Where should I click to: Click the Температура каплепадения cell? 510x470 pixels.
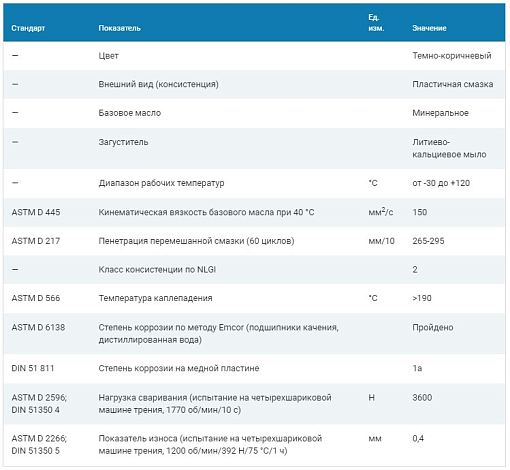(155, 298)
